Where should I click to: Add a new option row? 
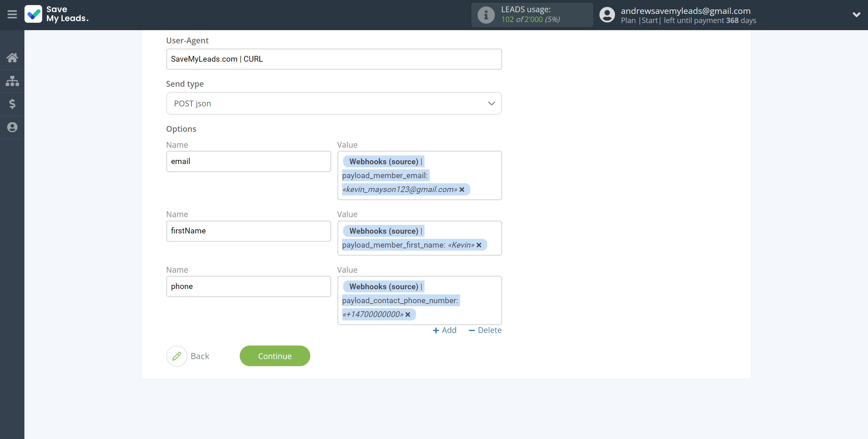[x=445, y=330]
